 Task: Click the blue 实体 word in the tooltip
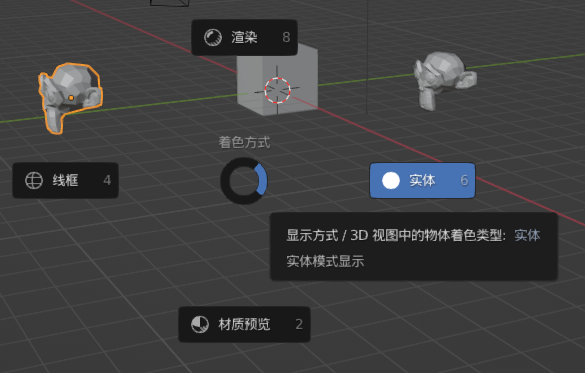(527, 235)
